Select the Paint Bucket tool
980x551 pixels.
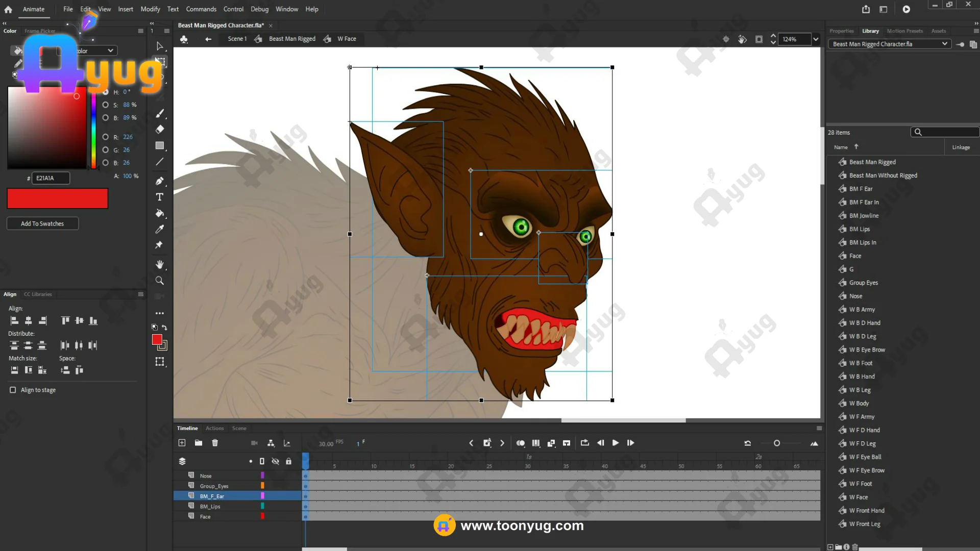tap(160, 213)
